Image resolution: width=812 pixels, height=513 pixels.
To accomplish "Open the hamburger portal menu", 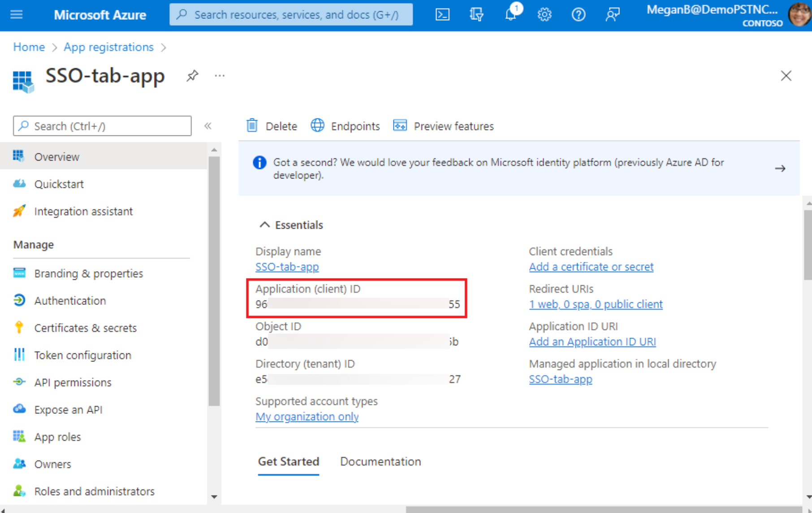I will pyautogui.click(x=17, y=15).
